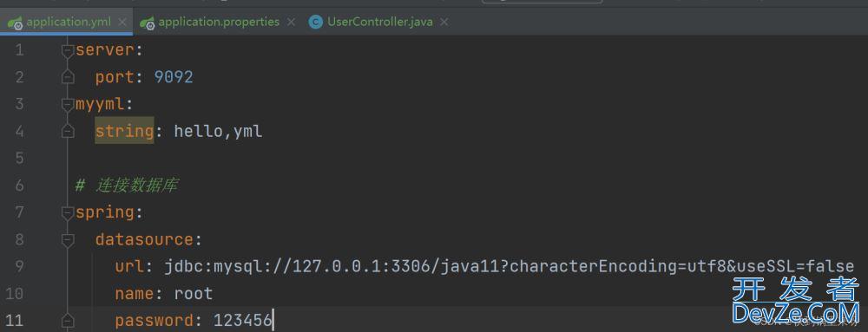The height and width of the screenshot is (332, 868).
Task: Close the UserController.java tab
Action: 444,22
